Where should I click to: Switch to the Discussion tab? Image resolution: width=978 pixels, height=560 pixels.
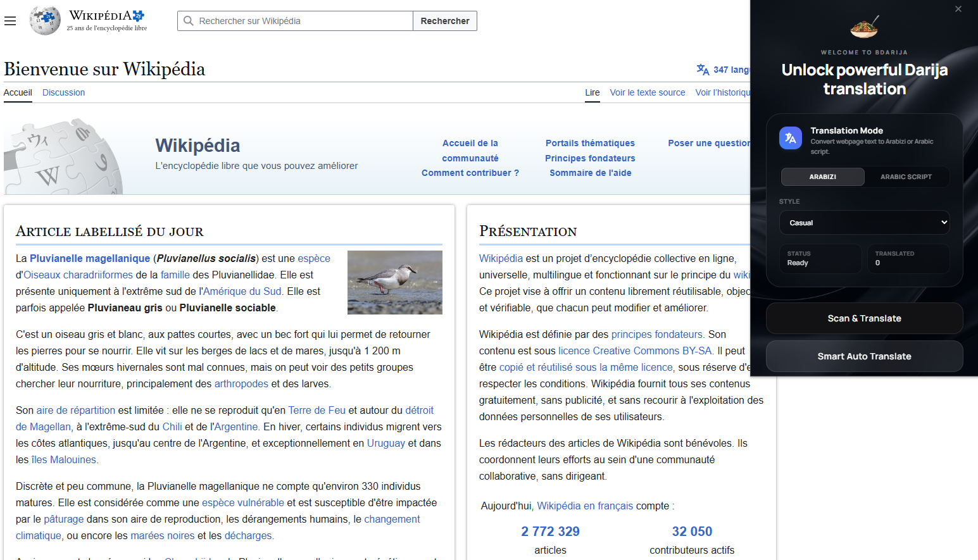tap(63, 92)
